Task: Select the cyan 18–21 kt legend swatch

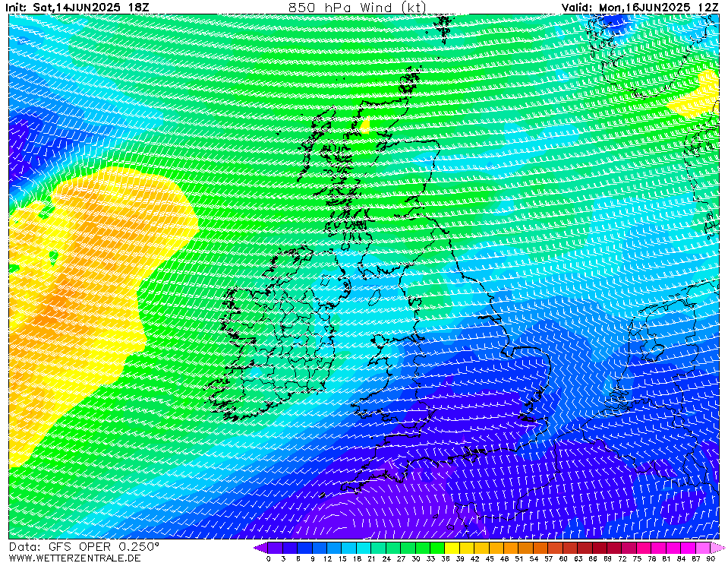Action: pyautogui.click(x=364, y=548)
